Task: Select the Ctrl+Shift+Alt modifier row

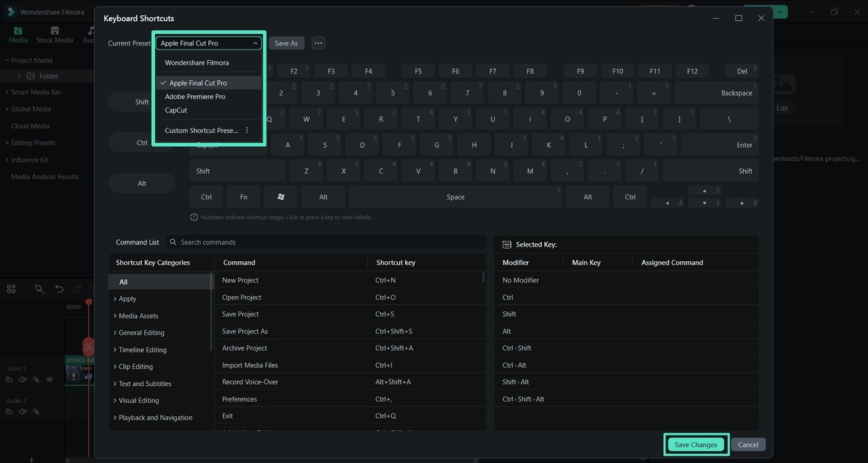Action: coord(626,399)
